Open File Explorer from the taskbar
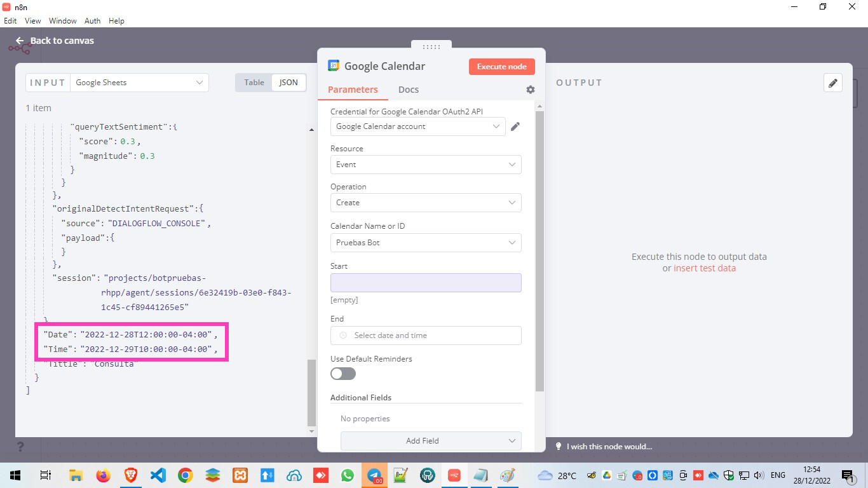Viewport: 868px width, 488px height. (x=76, y=475)
